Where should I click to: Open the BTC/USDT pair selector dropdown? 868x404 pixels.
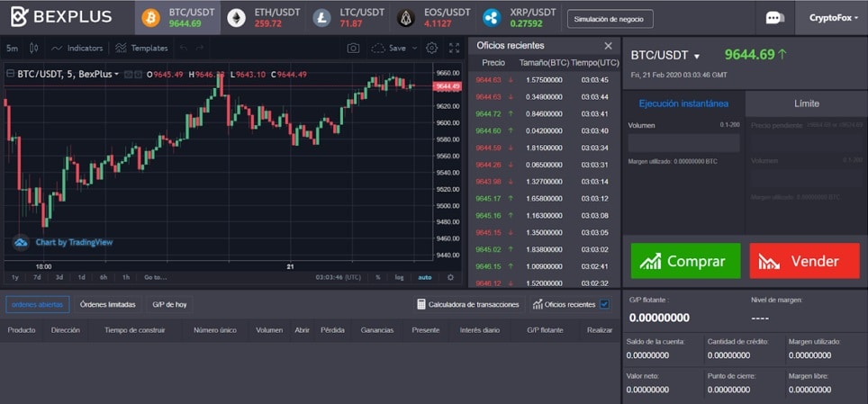[696, 57]
